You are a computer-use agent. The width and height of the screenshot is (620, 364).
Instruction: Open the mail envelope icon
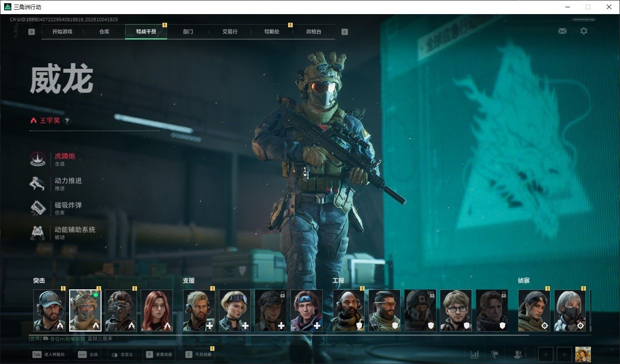click(562, 31)
